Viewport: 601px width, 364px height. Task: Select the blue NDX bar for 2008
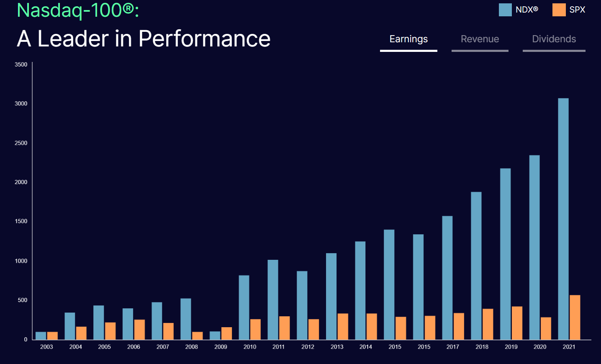click(186, 319)
